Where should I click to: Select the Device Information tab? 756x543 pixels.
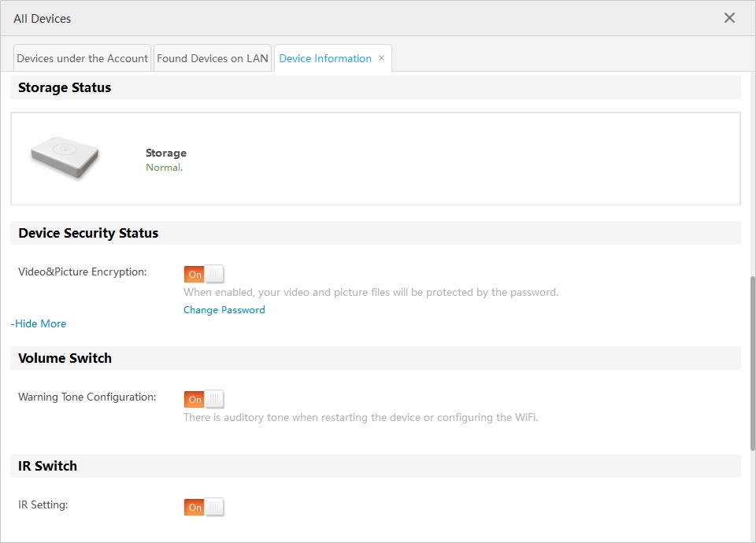coord(325,58)
